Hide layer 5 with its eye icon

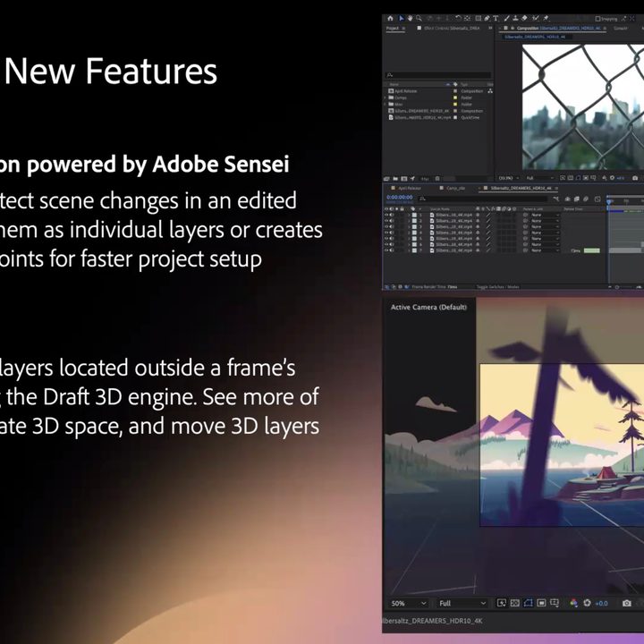tap(386, 238)
